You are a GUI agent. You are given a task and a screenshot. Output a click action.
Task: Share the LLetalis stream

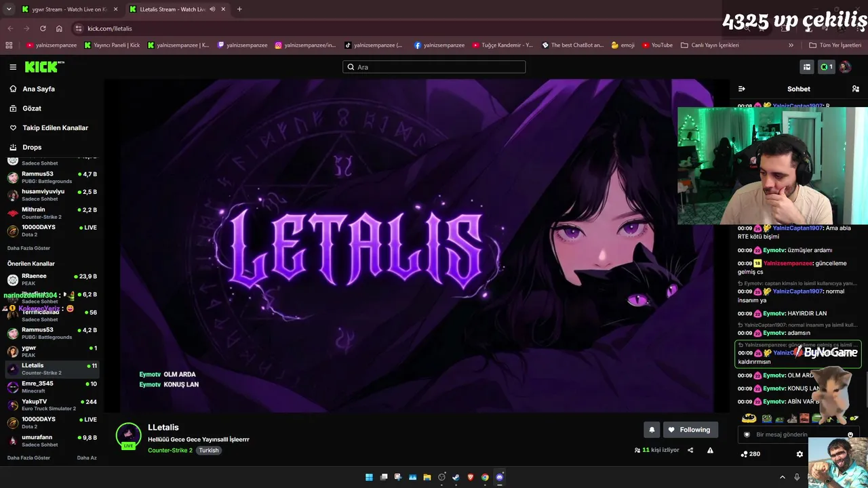[690, 450]
